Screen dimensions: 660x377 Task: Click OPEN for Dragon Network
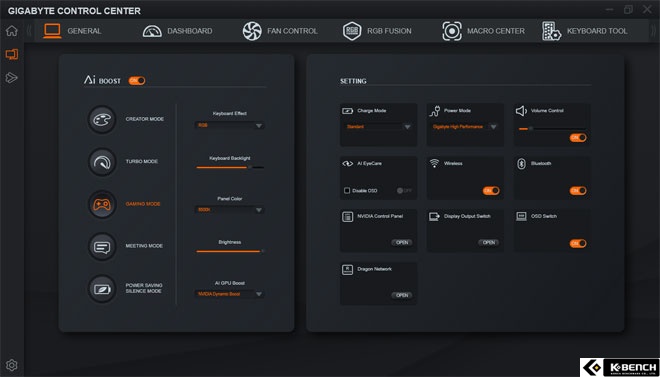[402, 295]
